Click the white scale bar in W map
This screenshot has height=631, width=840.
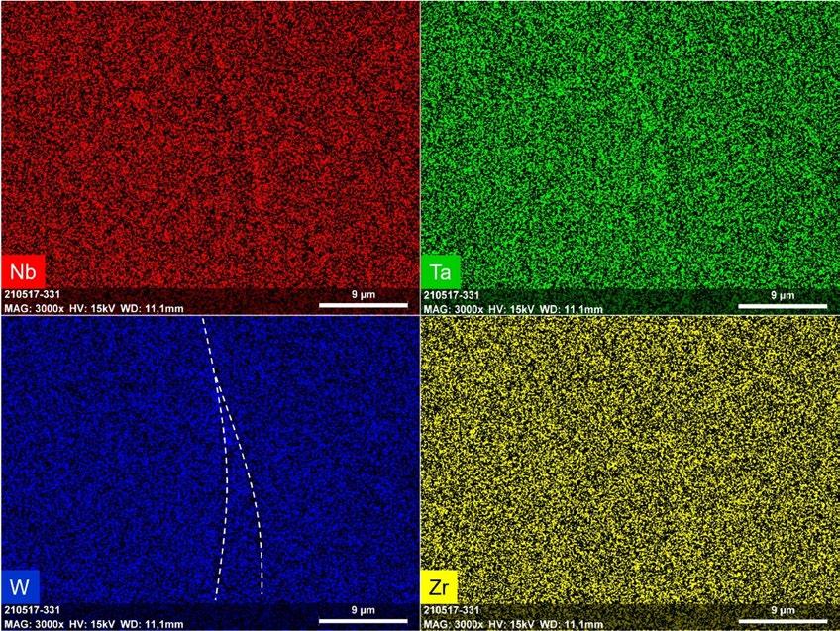click(364, 621)
